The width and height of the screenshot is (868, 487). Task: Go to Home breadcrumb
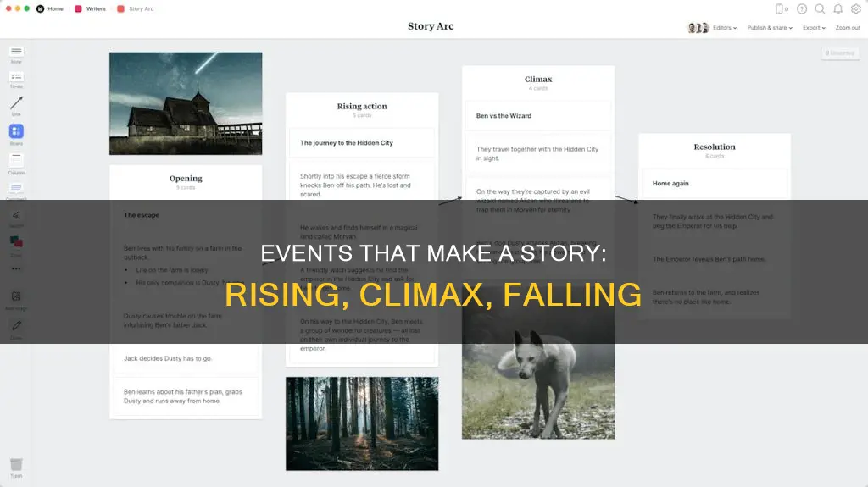50,8
